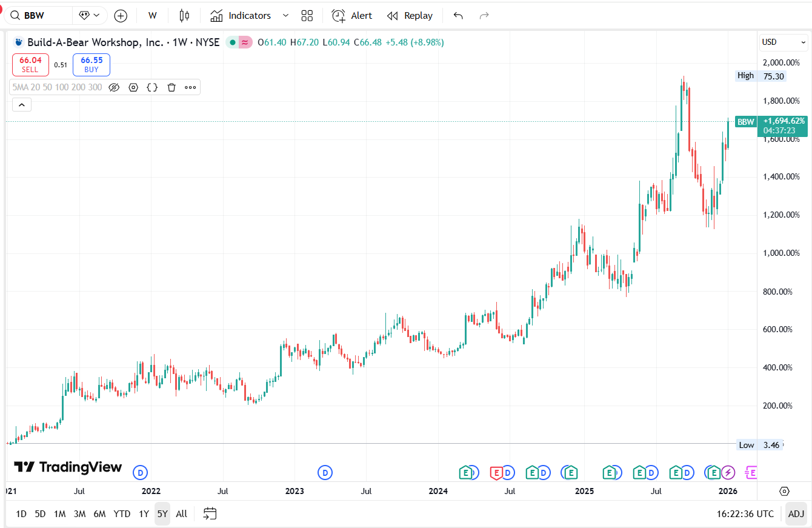
Task: Select the 3M time range
Action: point(79,514)
